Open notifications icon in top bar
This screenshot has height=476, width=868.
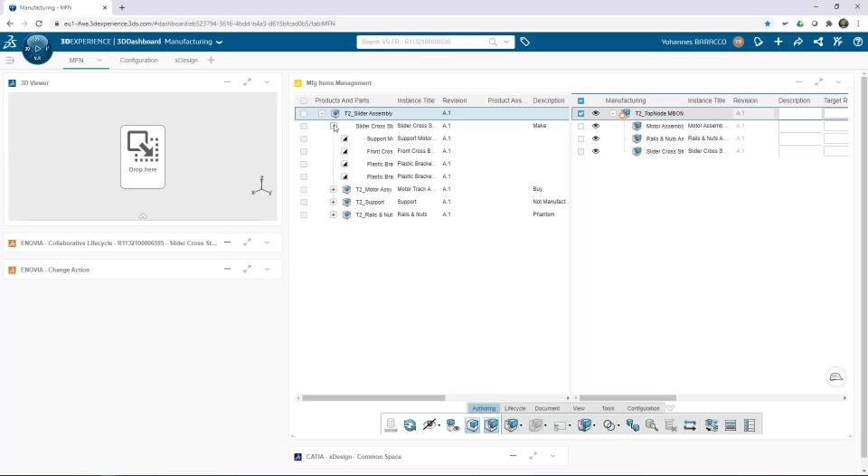(759, 42)
